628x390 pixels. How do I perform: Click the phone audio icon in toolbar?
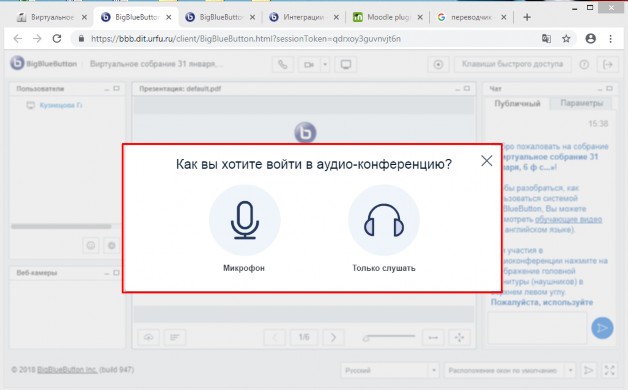(283, 64)
